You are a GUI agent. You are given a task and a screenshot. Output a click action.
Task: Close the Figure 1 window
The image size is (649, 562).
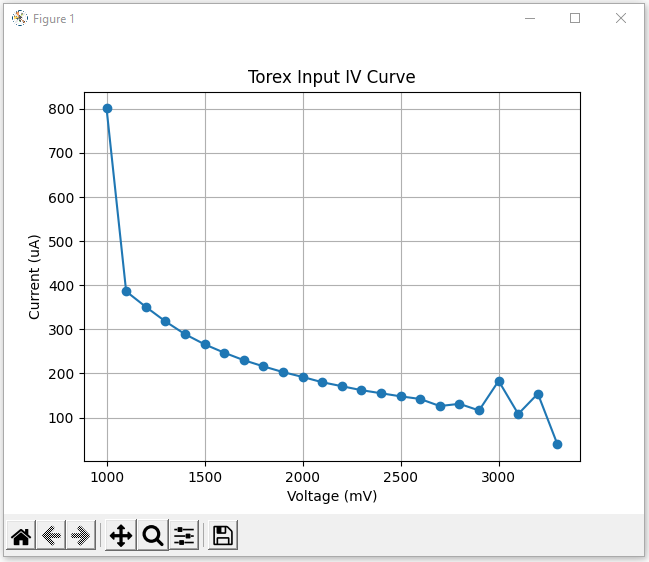pos(620,19)
